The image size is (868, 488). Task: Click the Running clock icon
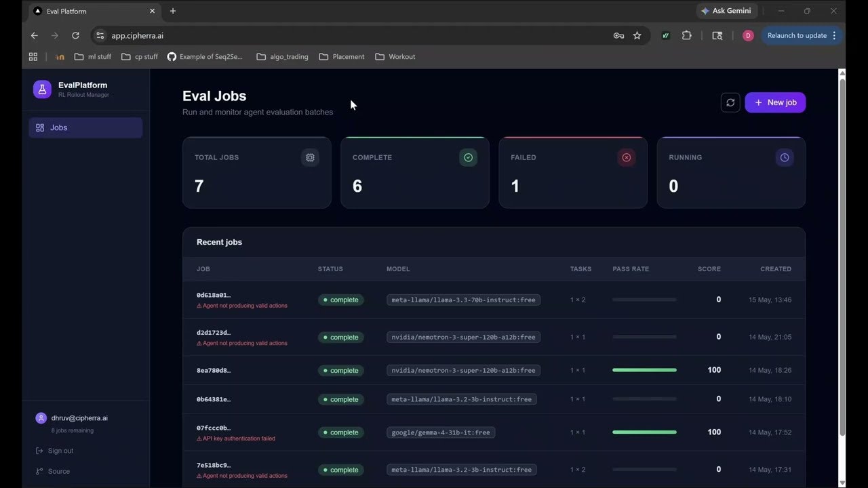785,157
